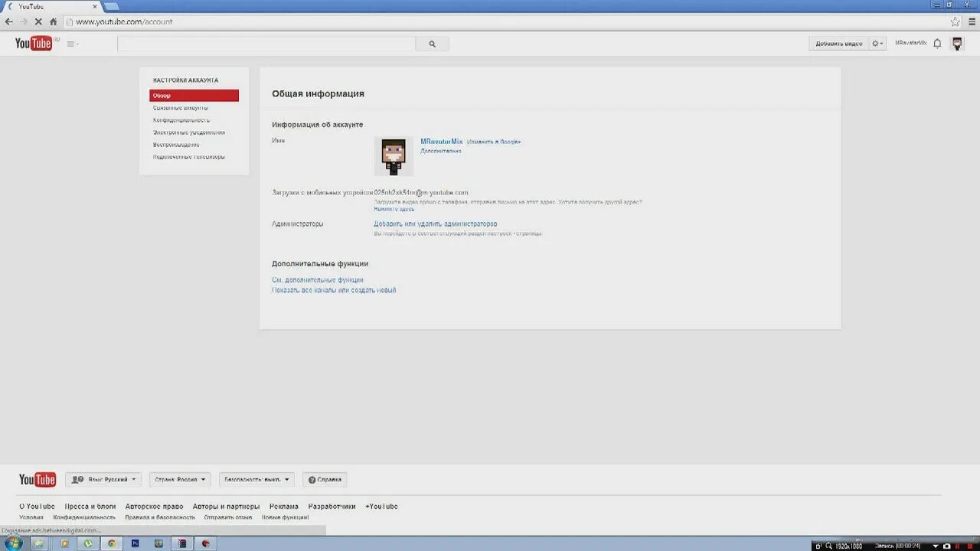Click the Правила и безопасность footer link

point(160,517)
